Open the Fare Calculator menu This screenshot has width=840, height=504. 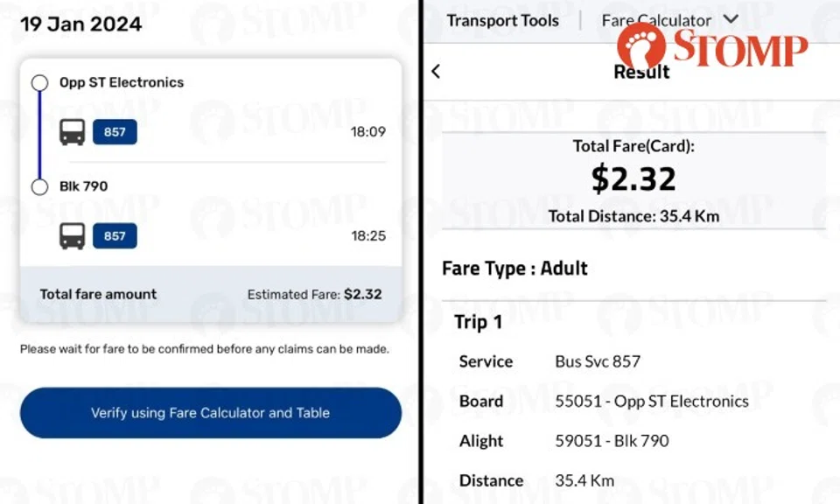[656, 20]
